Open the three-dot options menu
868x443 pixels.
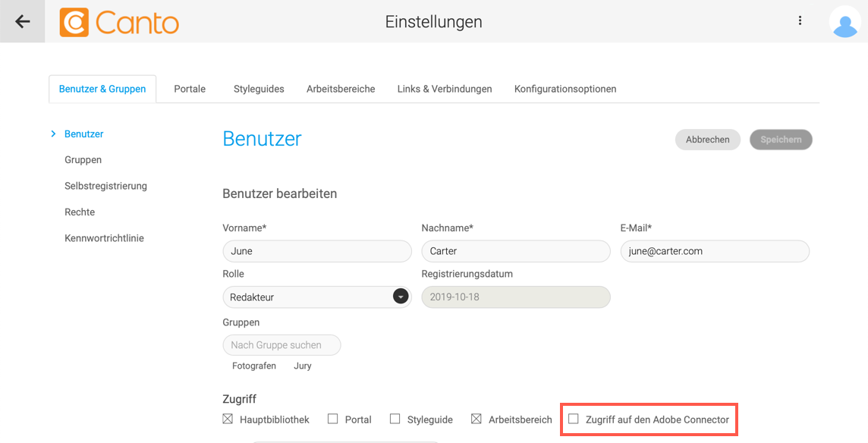[800, 21]
